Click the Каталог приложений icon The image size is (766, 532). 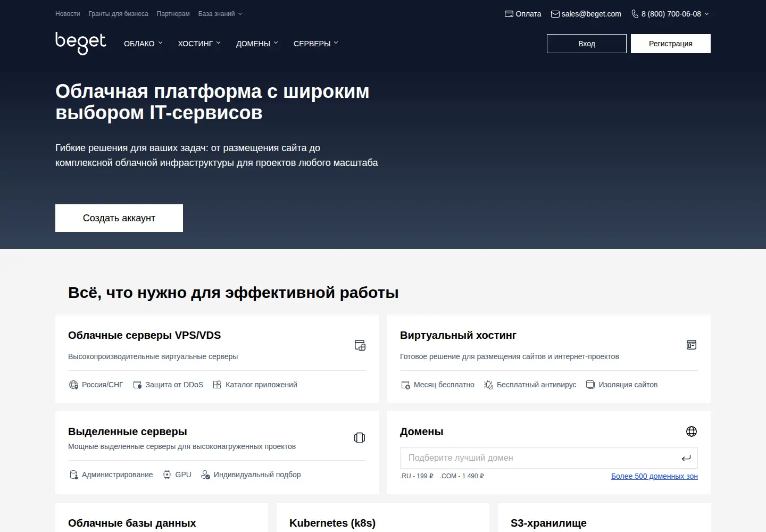pos(217,385)
